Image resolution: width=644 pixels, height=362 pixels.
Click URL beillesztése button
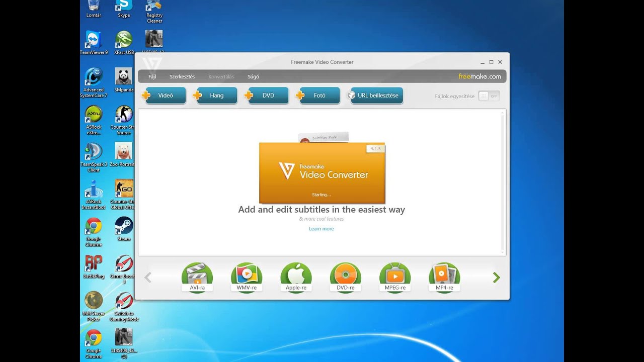(376, 96)
